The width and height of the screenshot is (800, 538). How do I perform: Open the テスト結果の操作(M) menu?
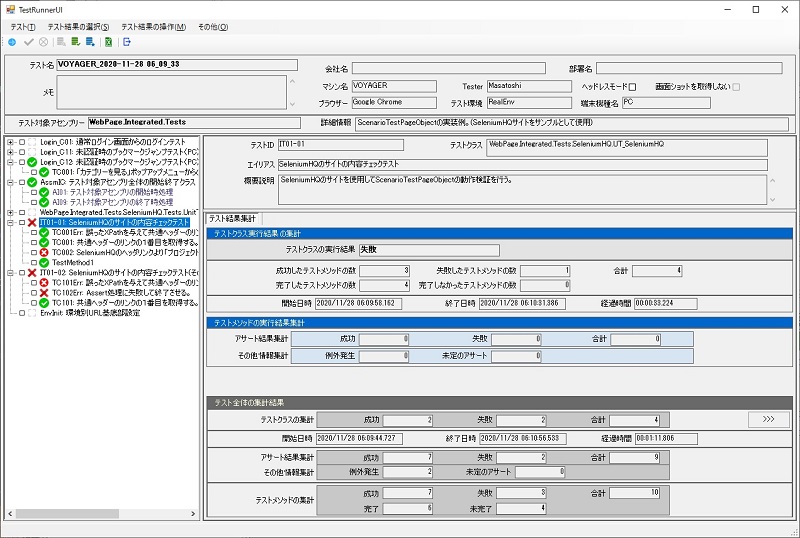[154, 27]
